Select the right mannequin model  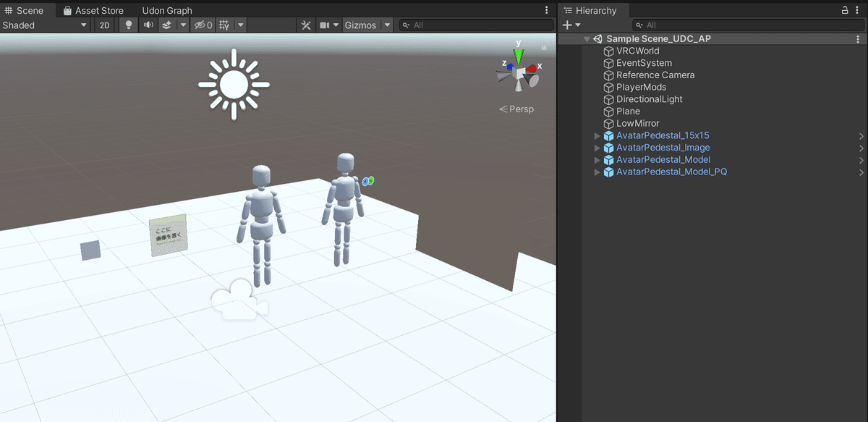click(x=343, y=208)
